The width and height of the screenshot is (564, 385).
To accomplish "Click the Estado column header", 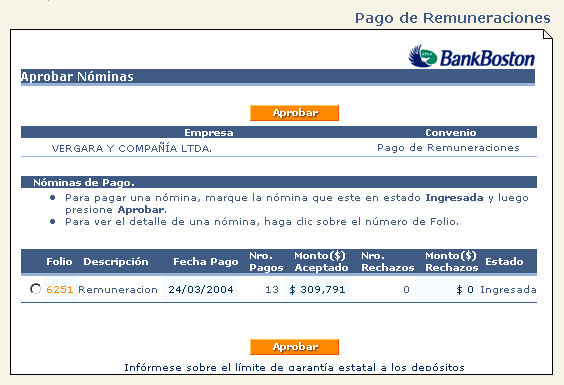I will pos(504,262).
